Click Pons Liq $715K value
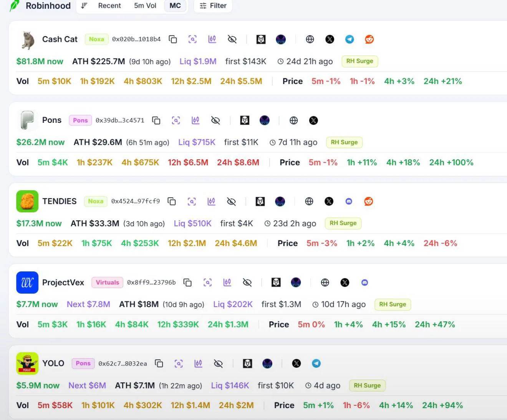This screenshot has width=507, height=420. pos(197,142)
